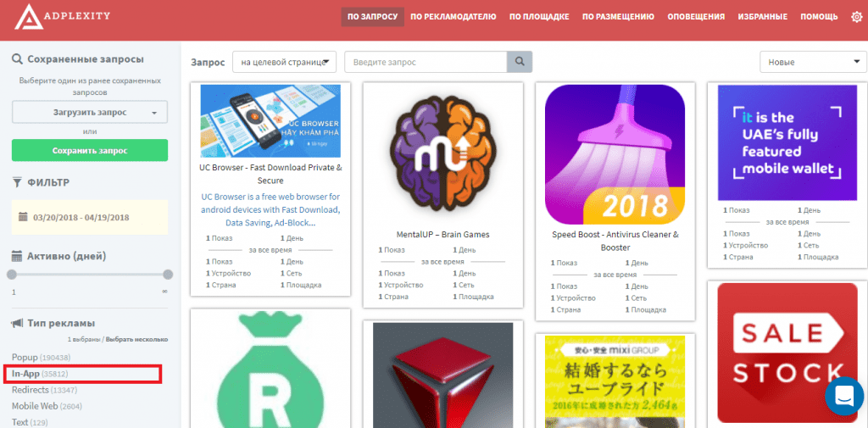Click calendar icon beside Активно (дней)

point(17,256)
